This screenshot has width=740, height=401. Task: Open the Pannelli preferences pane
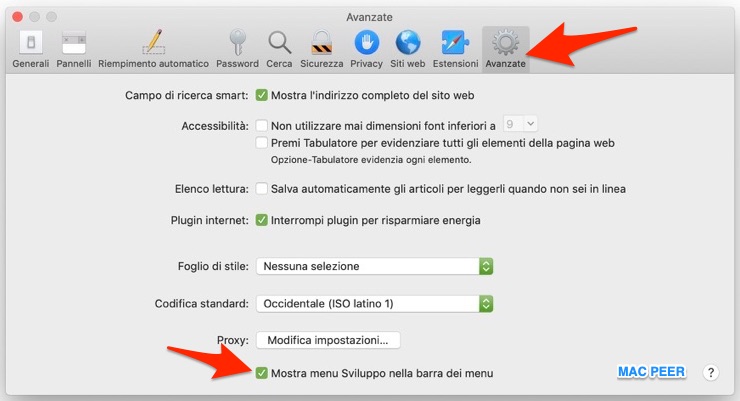tap(74, 49)
